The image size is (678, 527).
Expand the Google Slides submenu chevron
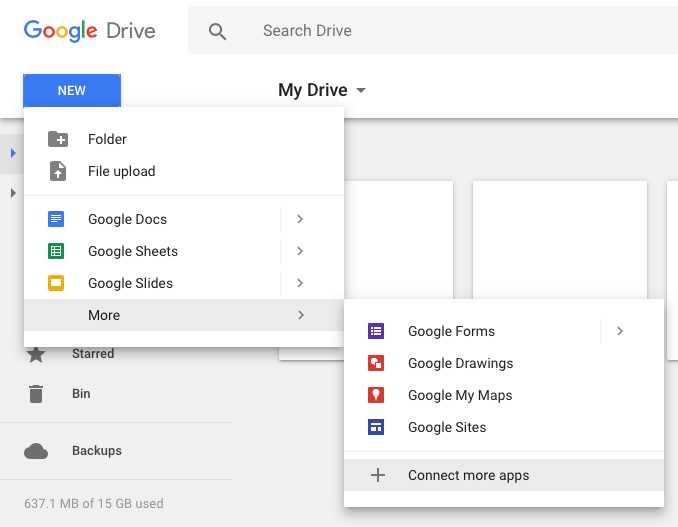[300, 283]
